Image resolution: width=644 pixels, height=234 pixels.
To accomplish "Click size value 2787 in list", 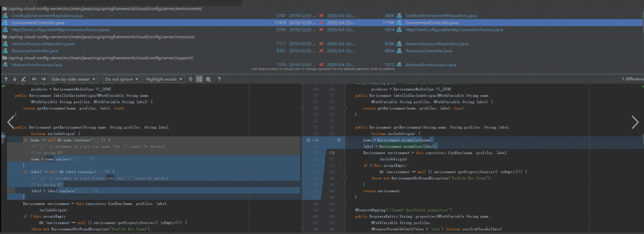I will point(281,15).
